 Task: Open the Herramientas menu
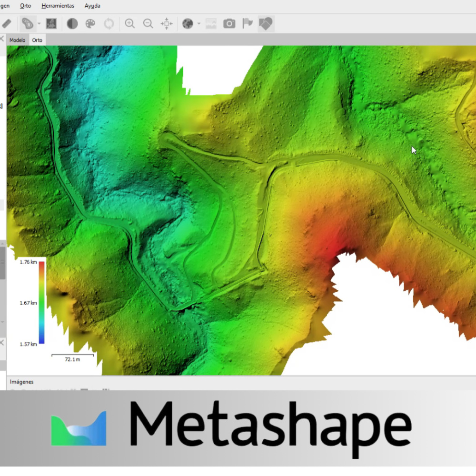[x=58, y=6]
